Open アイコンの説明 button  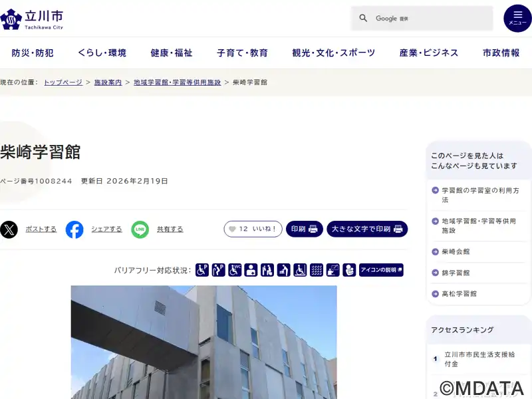pos(381,270)
